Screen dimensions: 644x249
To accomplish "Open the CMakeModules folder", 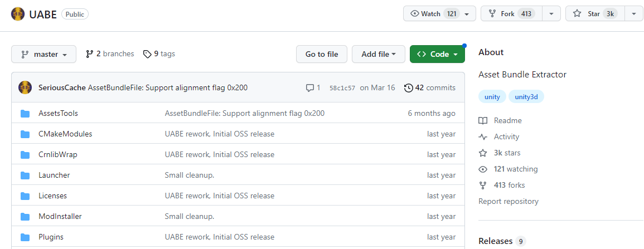I will [65, 134].
